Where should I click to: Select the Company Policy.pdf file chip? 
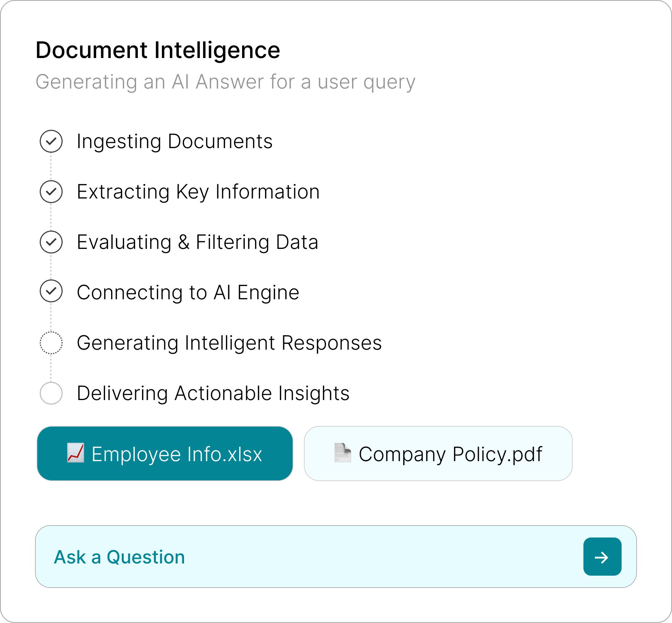pyautogui.click(x=438, y=454)
